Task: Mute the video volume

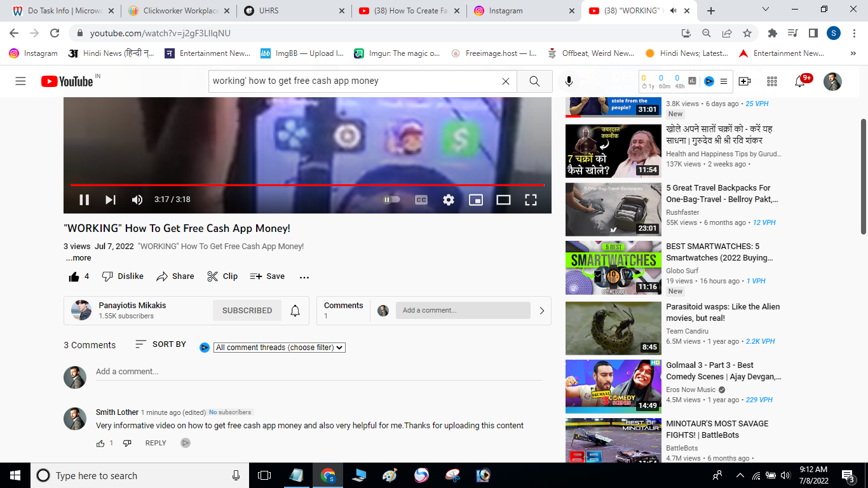Action: (137, 200)
